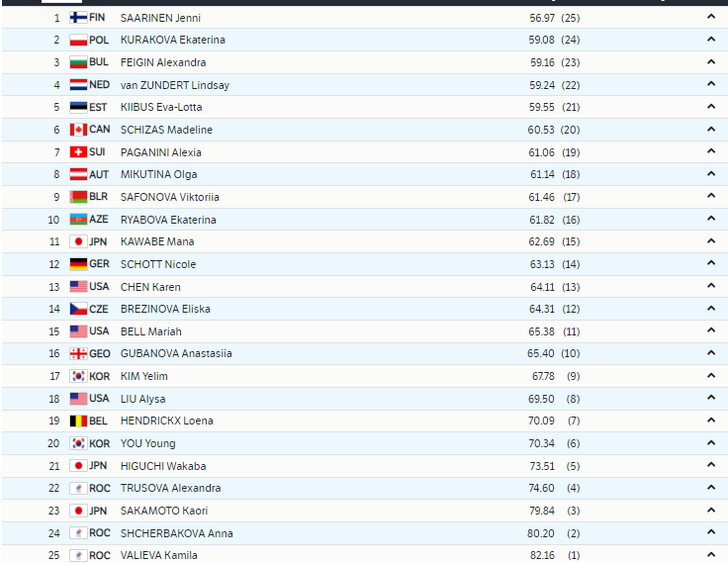Collapse the TRUSOVA Alexandra row chevron
The height and width of the screenshot is (563, 728).
pos(711,488)
